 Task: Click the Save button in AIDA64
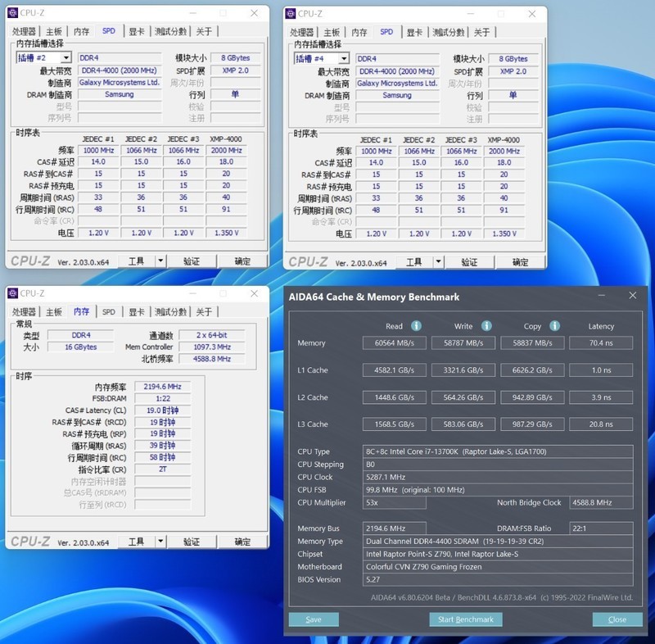(x=314, y=619)
